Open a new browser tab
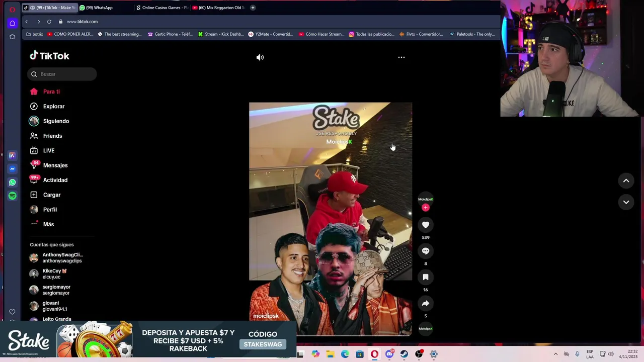The height and width of the screenshot is (362, 644). coord(253,8)
